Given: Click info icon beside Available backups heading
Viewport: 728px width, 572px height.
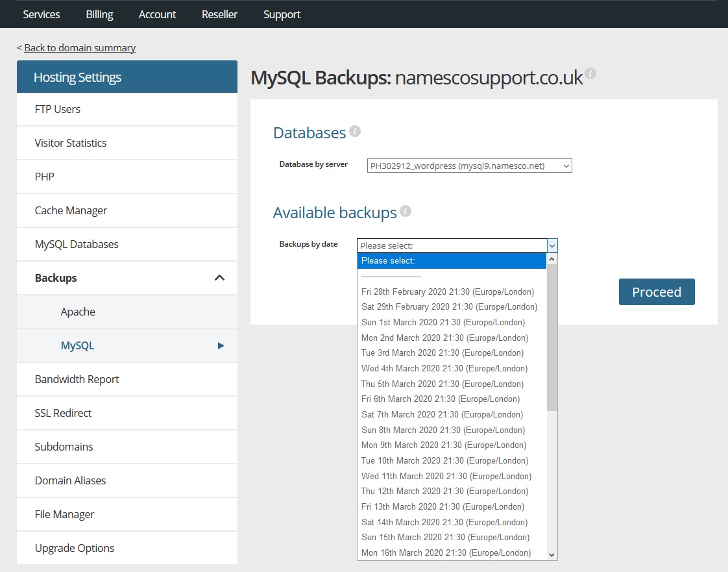Looking at the screenshot, I should pyautogui.click(x=406, y=211).
